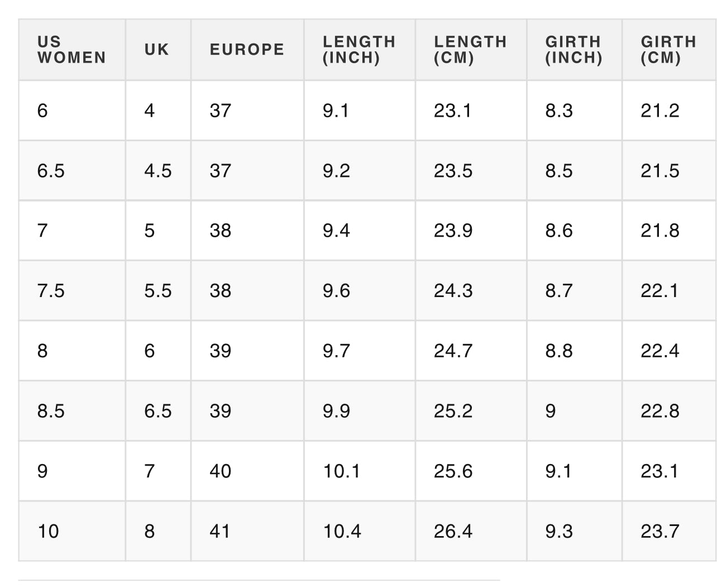
Task: Select girth 8.7 inch cell
Action: tap(574, 290)
